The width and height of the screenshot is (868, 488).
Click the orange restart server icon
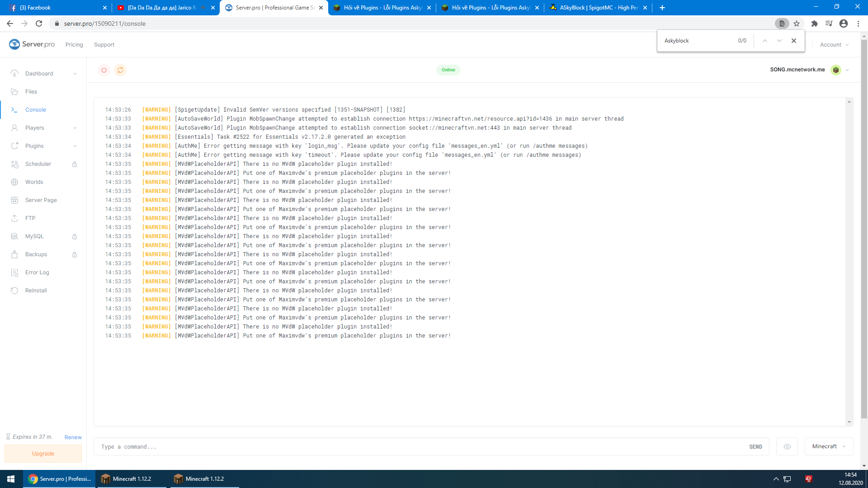pyautogui.click(x=120, y=70)
